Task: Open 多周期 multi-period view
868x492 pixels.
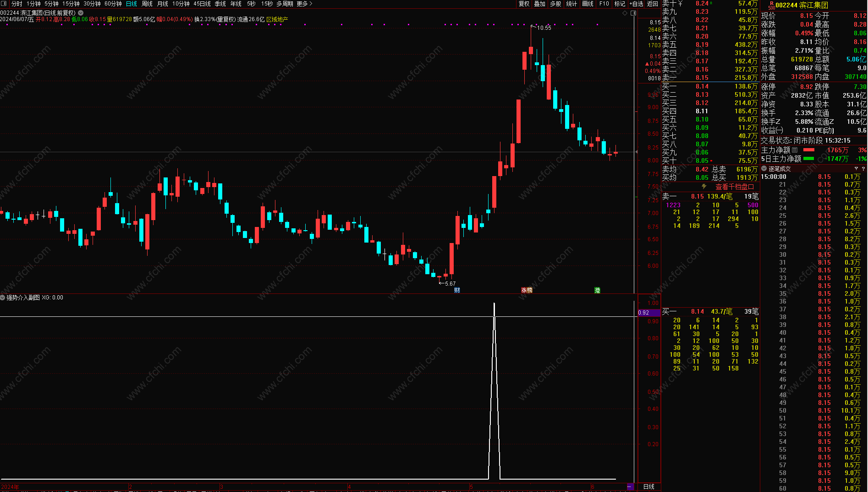Action: pos(285,4)
